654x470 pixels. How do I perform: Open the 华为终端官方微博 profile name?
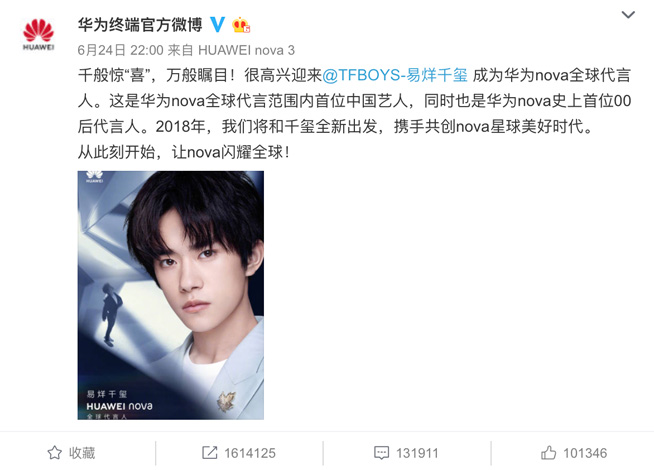(x=140, y=25)
